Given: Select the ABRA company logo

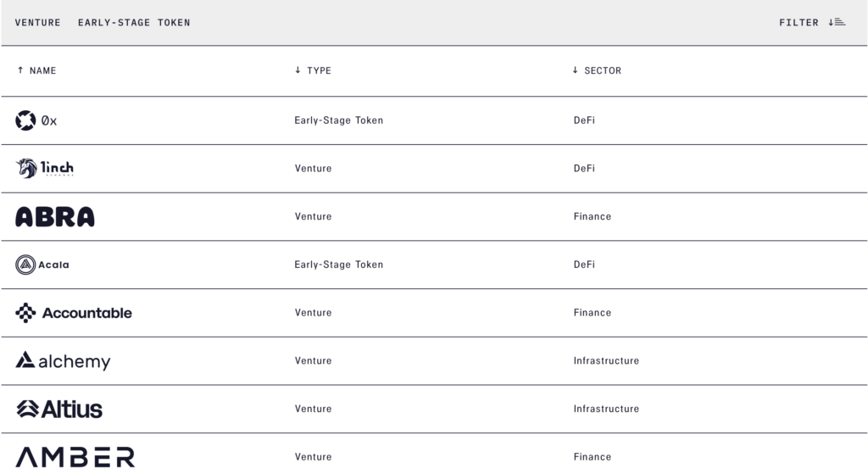Looking at the screenshot, I should pyautogui.click(x=55, y=217).
